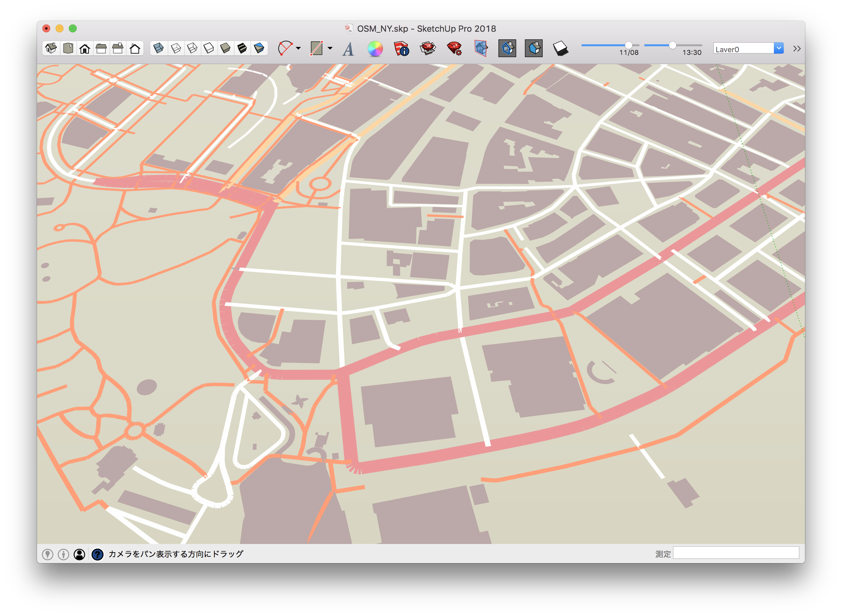Screen dimensions: 842x616
Task: Click the credits info status icon
Action: click(63, 554)
